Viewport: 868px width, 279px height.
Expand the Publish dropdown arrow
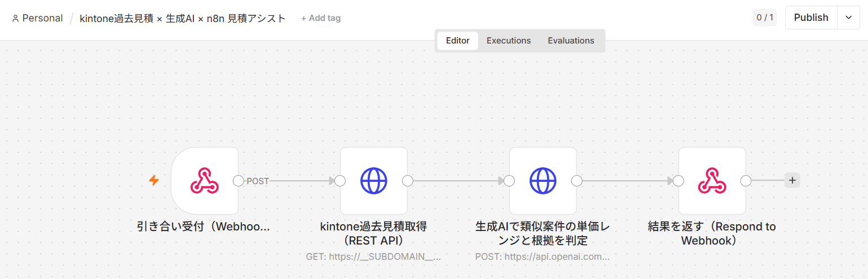[848, 18]
